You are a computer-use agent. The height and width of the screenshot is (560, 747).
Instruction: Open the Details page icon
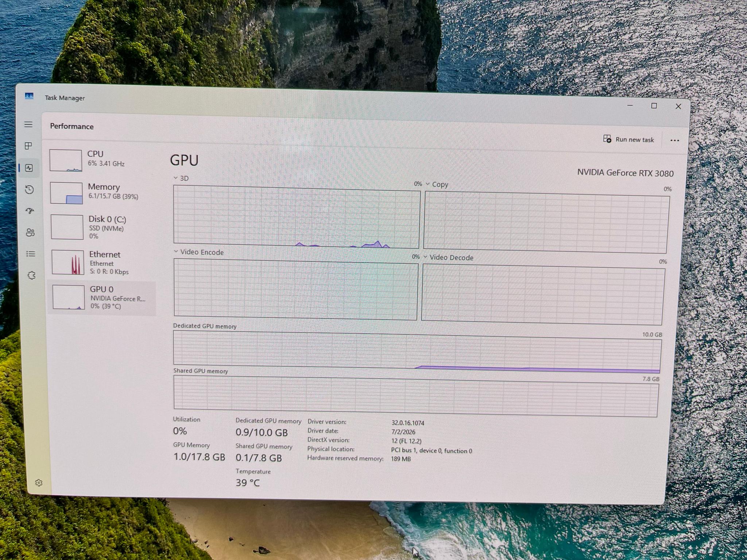pyautogui.click(x=31, y=254)
